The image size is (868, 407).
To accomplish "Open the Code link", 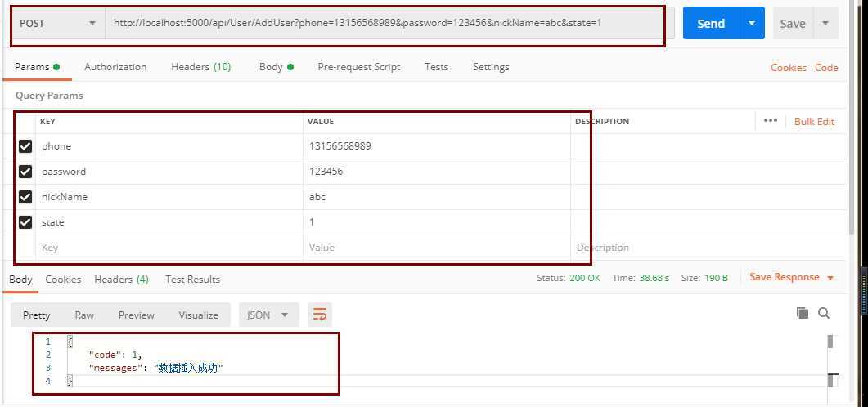I will [826, 68].
